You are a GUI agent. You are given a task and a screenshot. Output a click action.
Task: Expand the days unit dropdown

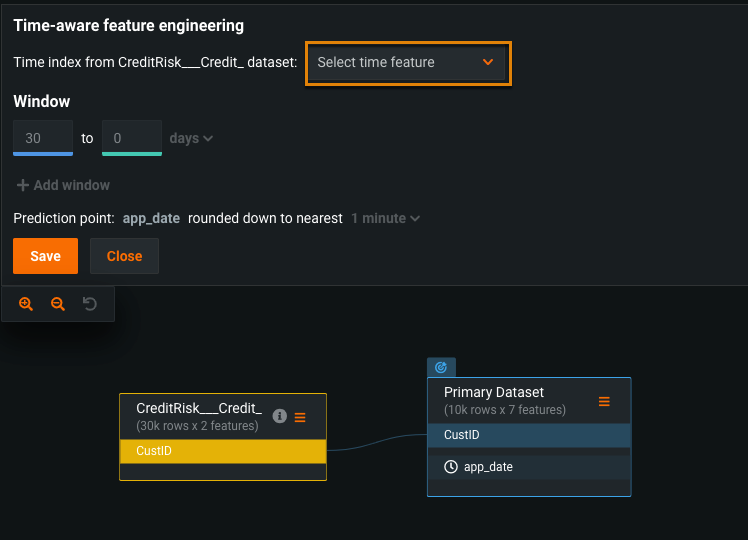click(x=191, y=139)
